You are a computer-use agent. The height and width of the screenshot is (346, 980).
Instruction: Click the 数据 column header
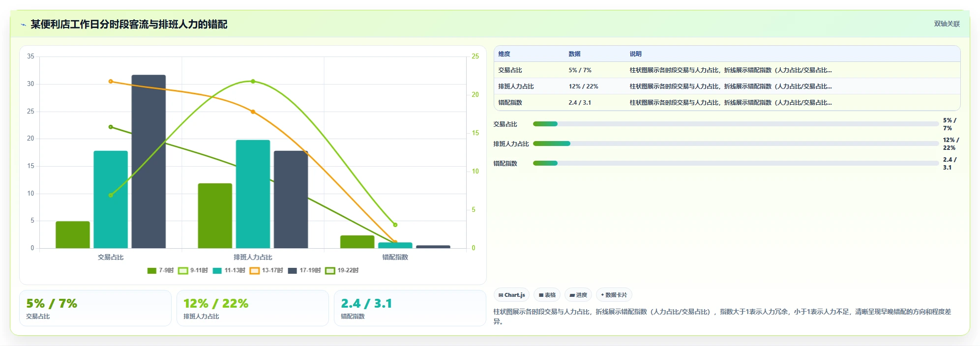click(x=574, y=54)
